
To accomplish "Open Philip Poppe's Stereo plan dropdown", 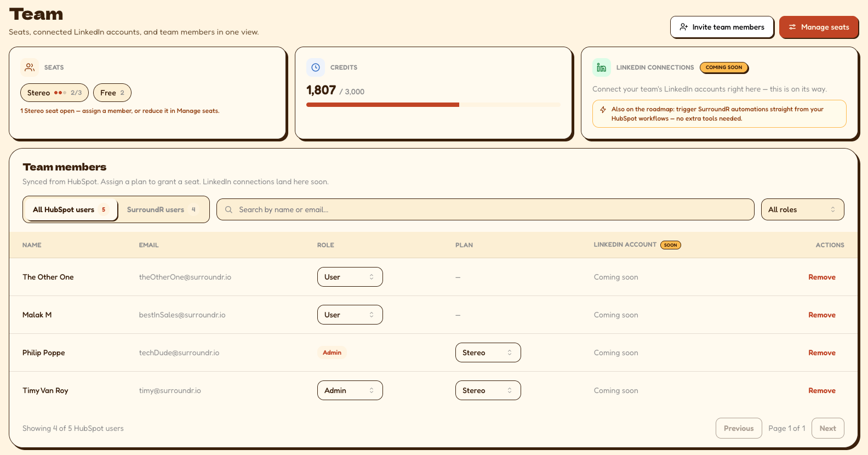I will pyautogui.click(x=488, y=352).
